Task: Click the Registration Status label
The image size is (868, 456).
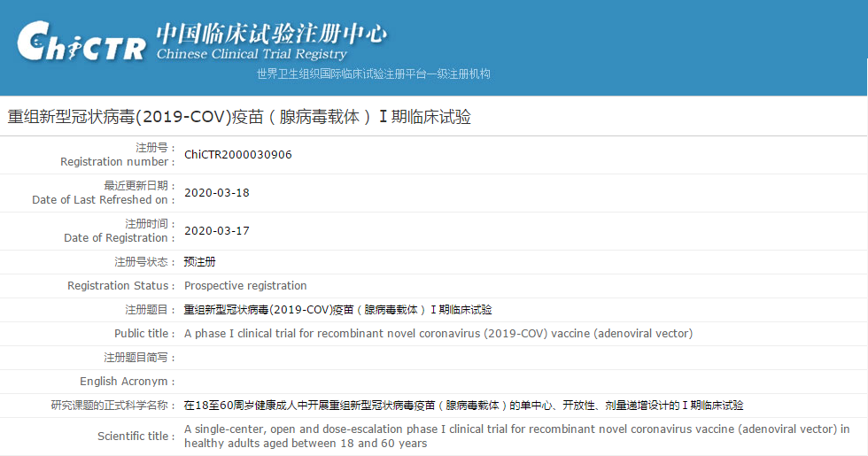Action: pos(121,285)
